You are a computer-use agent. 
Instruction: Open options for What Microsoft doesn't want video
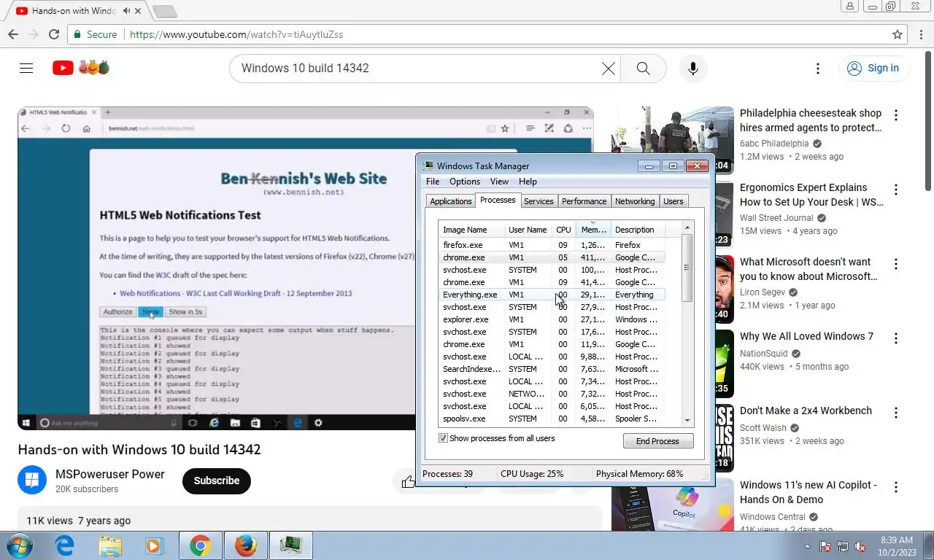click(x=896, y=264)
